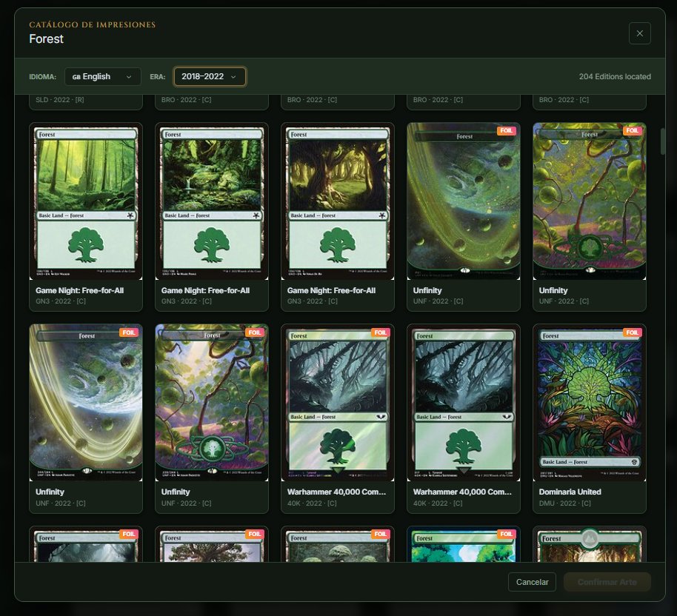Open the Idioma English language dropdown
The image size is (677, 616).
[103, 76]
